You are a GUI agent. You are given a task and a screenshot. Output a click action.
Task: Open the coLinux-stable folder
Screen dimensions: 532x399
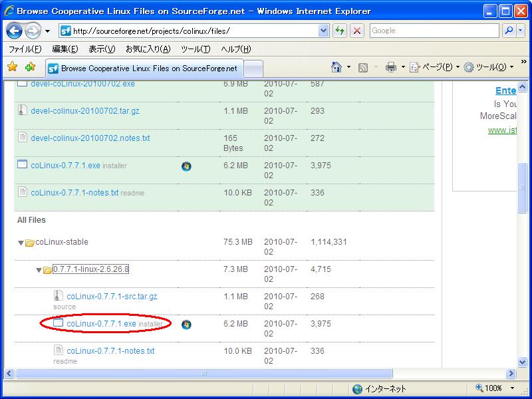point(62,242)
